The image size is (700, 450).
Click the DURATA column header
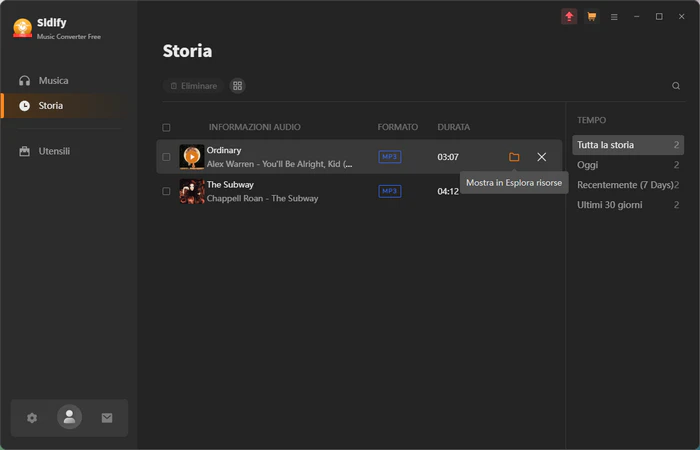[x=454, y=127]
